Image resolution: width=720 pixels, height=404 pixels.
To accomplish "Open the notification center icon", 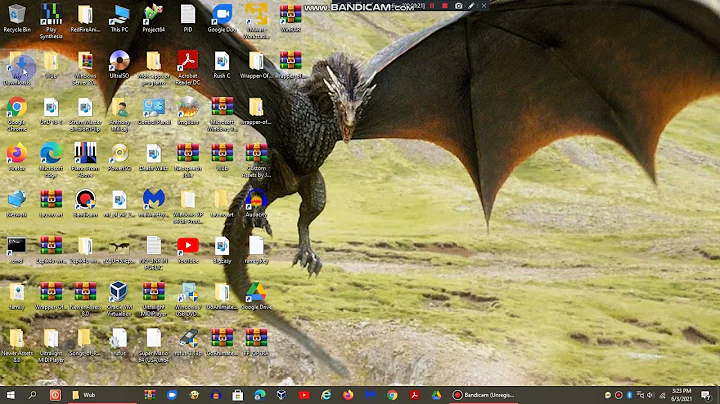I will (x=706, y=395).
